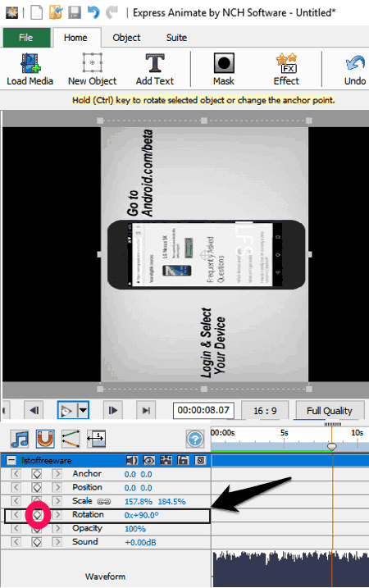
Task: Click the spiral icon on listoffreeware layer
Action: pos(200,460)
